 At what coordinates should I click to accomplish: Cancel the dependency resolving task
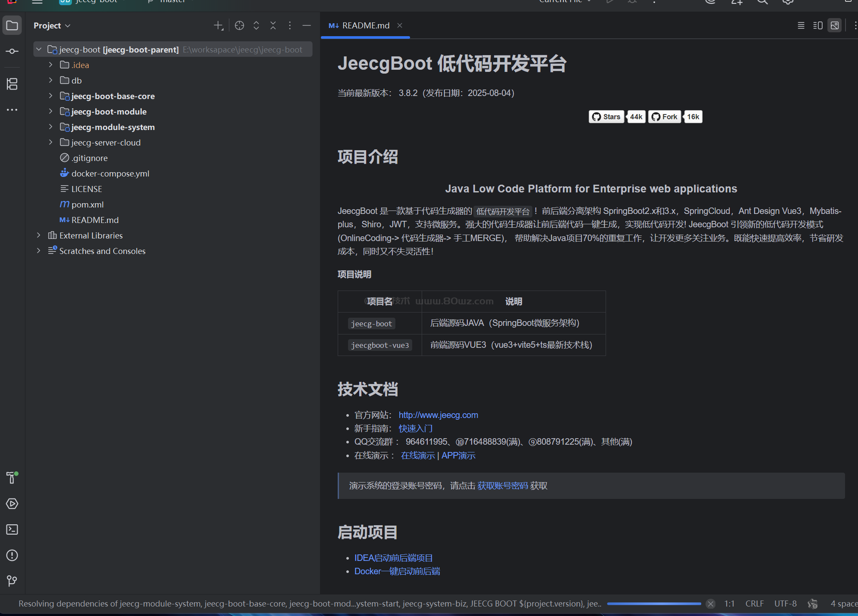[711, 604]
